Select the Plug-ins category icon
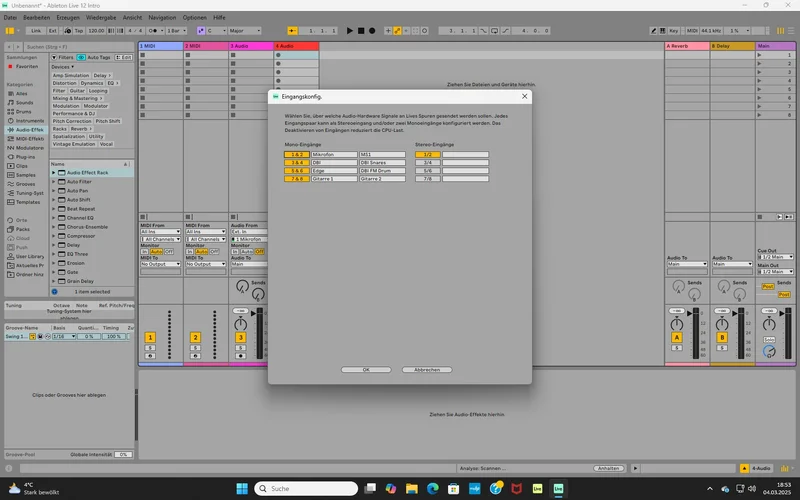Viewport: 800px width, 500px height. pyautogui.click(x=11, y=157)
